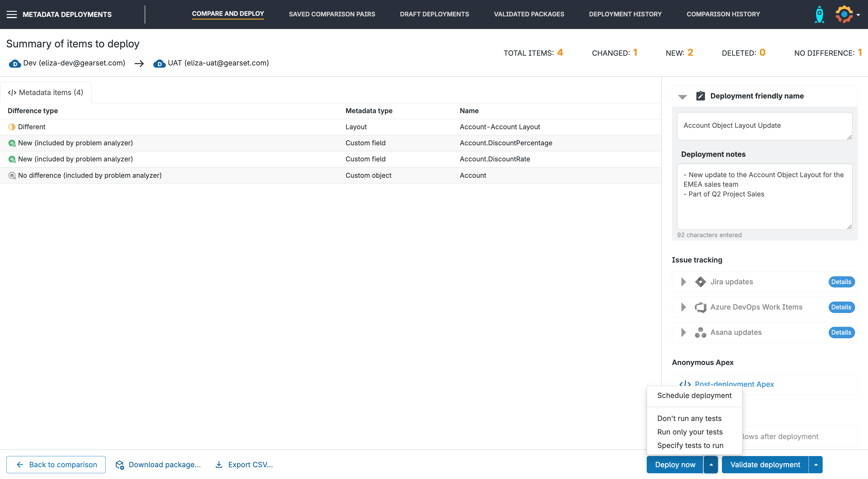The height and width of the screenshot is (479, 868).
Task: Expand the Azure DevOps Work Items section
Action: coord(684,307)
